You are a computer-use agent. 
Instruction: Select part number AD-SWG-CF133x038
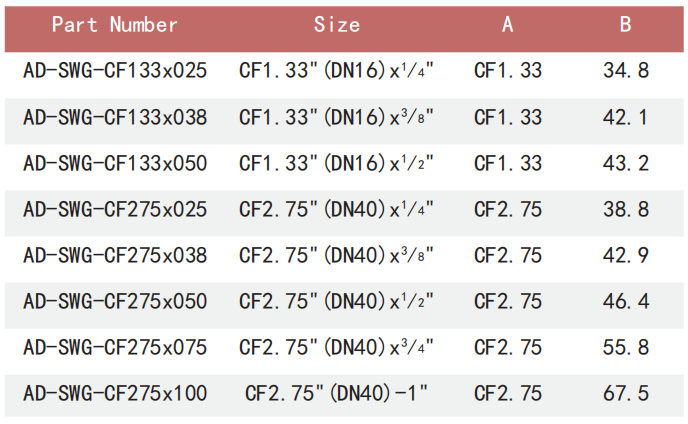[115, 117]
